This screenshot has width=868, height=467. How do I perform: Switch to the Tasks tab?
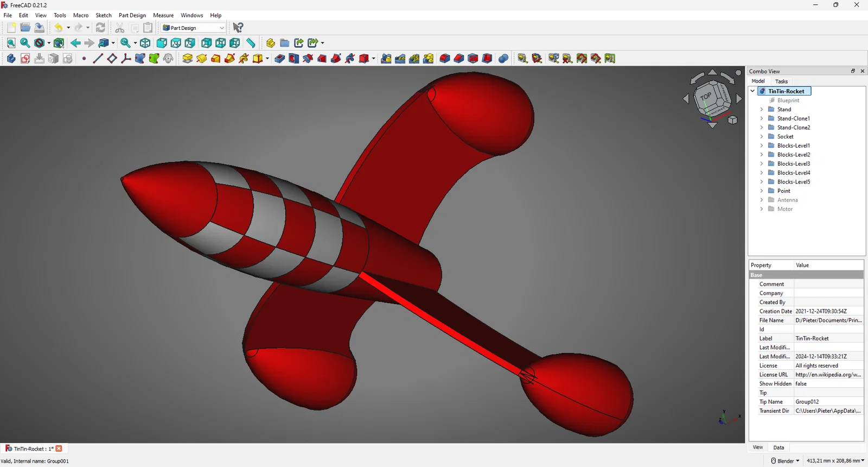pos(781,81)
